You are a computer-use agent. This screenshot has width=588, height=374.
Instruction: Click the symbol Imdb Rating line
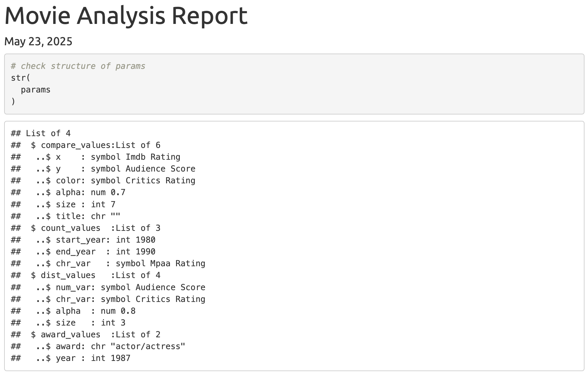tap(96, 157)
